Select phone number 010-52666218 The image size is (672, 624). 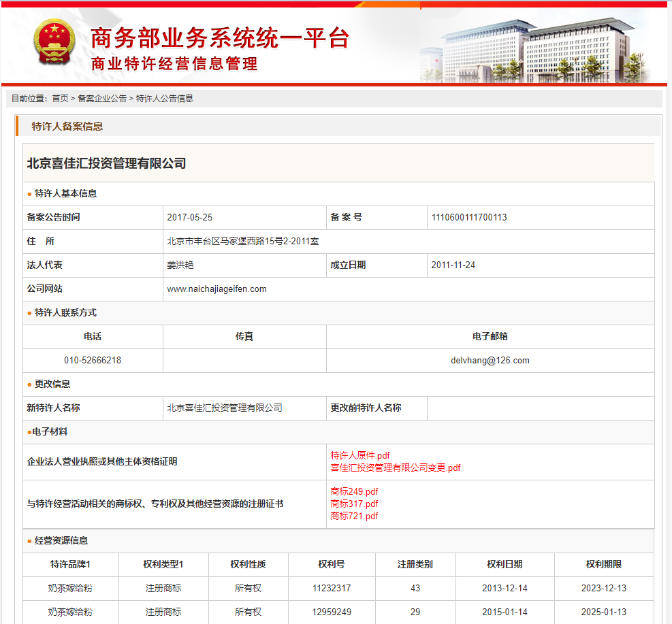click(x=93, y=360)
